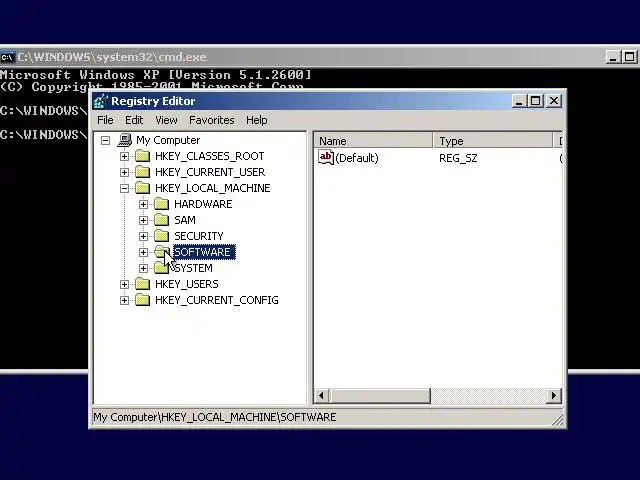Select the HKEY_CURRENT_USER label

pos(210,172)
